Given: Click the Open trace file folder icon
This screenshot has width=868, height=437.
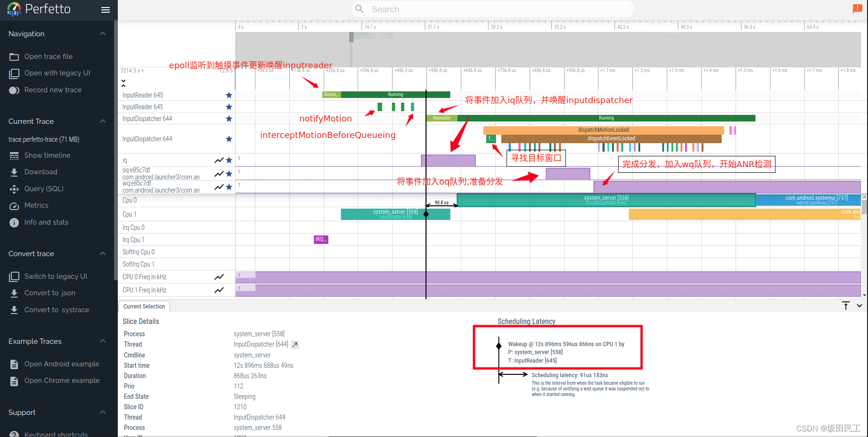Looking at the screenshot, I should (x=14, y=57).
